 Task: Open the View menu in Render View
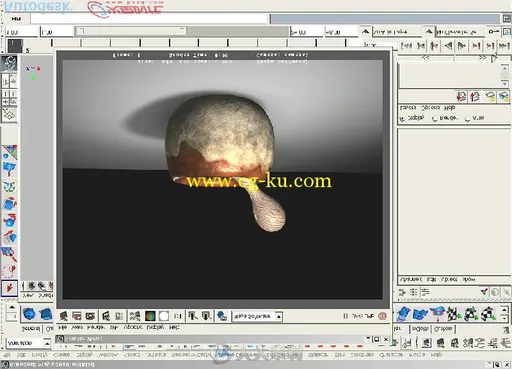[x=77, y=328]
